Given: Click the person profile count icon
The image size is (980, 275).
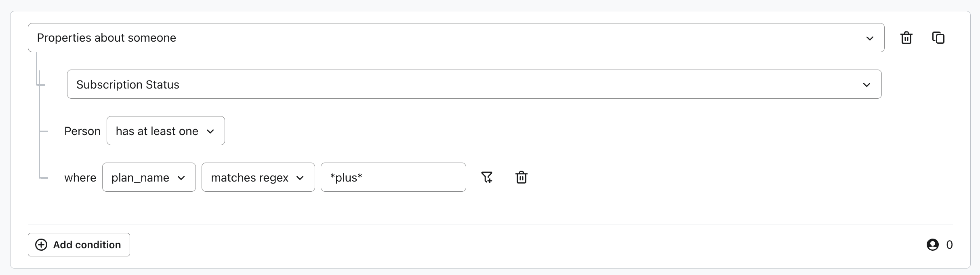Looking at the screenshot, I should tap(932, 245).
